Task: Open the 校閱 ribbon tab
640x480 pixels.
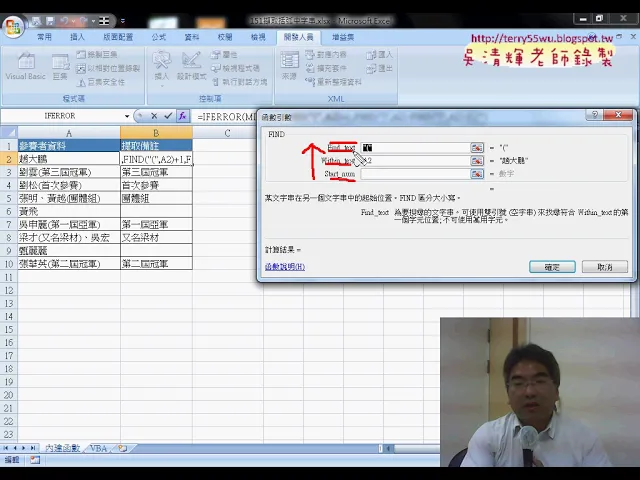Action: 224,37
